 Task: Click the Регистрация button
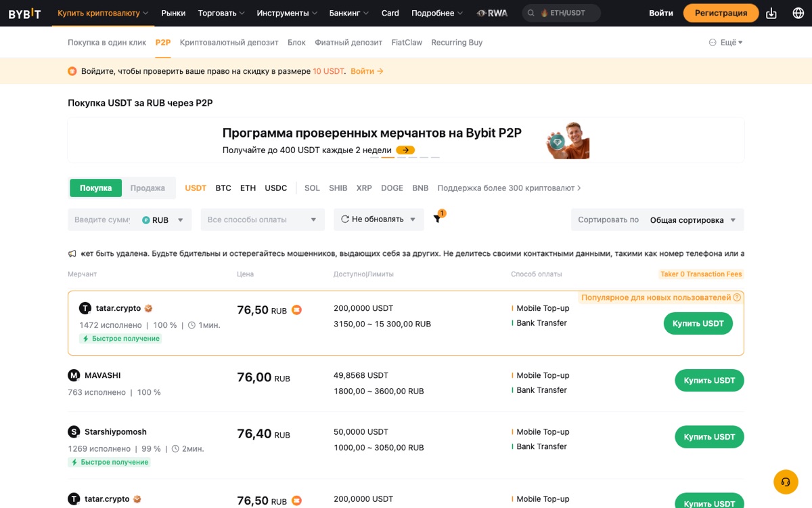(x=721, y=13)
